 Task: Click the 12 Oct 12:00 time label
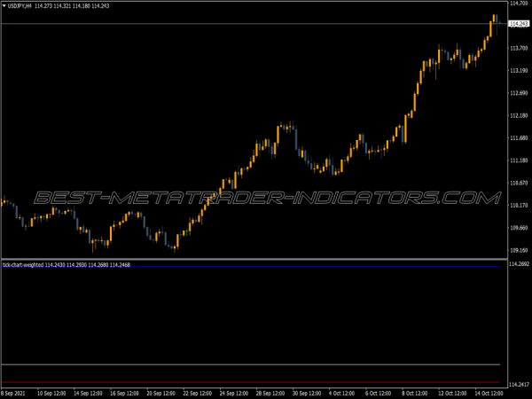[x=451, y=394]
